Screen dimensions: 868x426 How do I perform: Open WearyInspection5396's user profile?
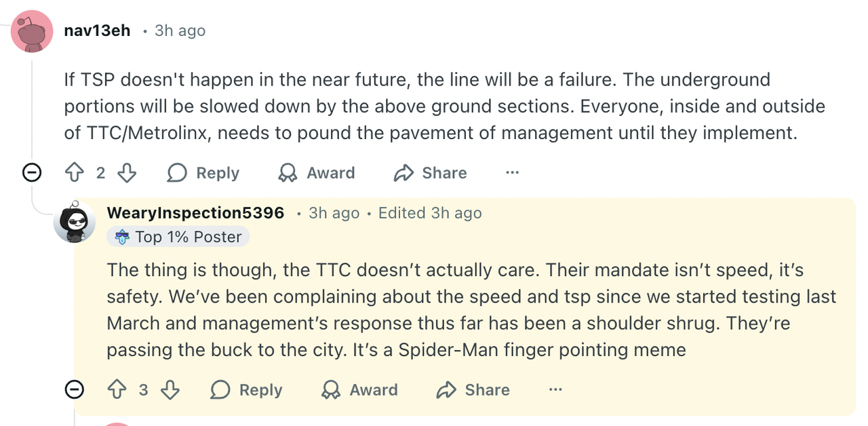pyautogui.click(x=195, y=213)
